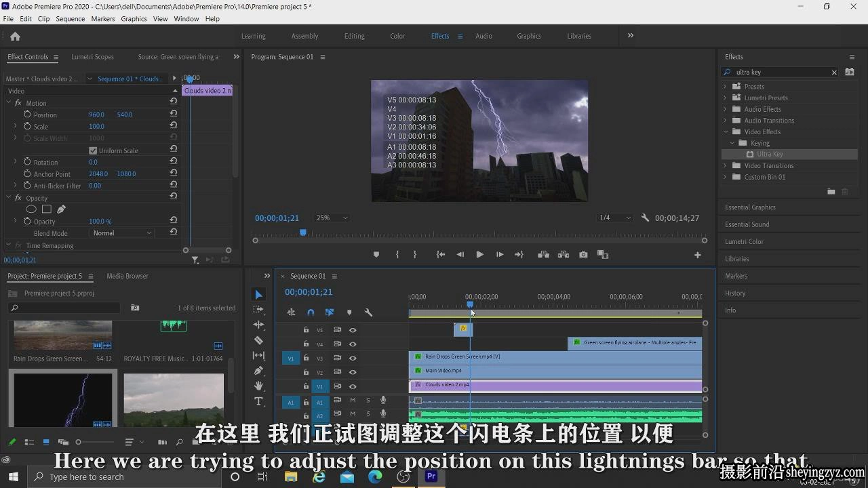The height and width of the screenshot is (488, 868).
Task: Click the Play button in Program monitor
Action: [479, 255]
